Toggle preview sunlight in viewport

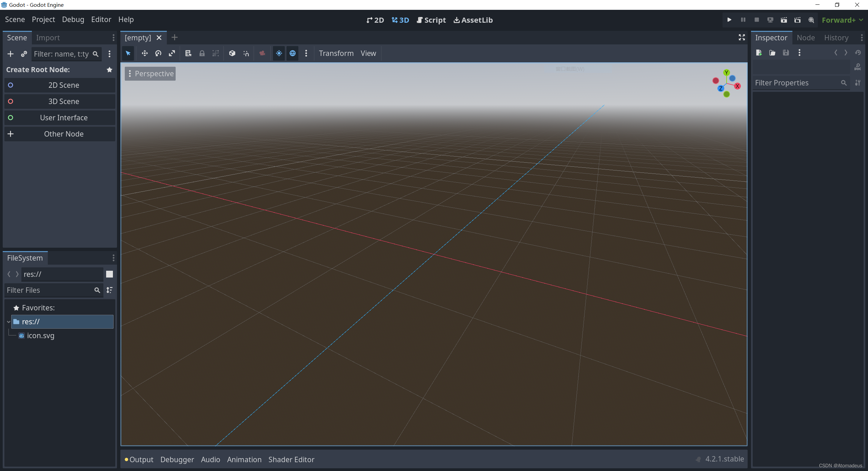pos(279,53)
